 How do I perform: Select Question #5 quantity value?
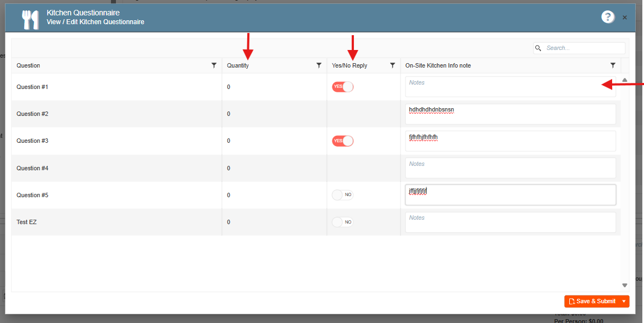point(229,195)
